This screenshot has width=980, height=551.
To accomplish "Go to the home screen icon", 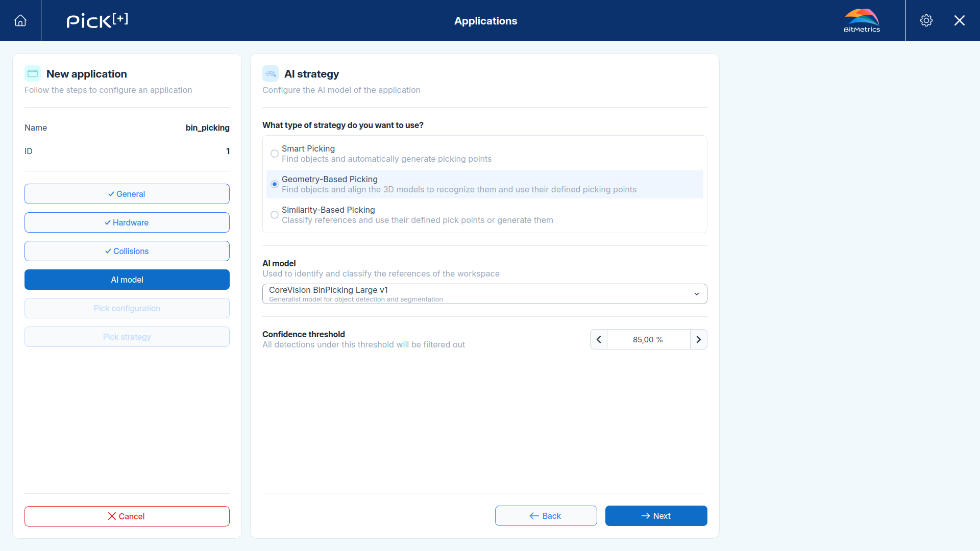I will pyautogui.click(x=20, y=20).
